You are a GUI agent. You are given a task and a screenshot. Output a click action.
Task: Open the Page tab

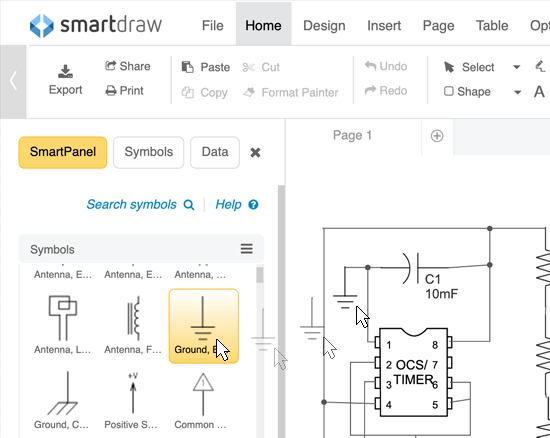click(438, 26)
